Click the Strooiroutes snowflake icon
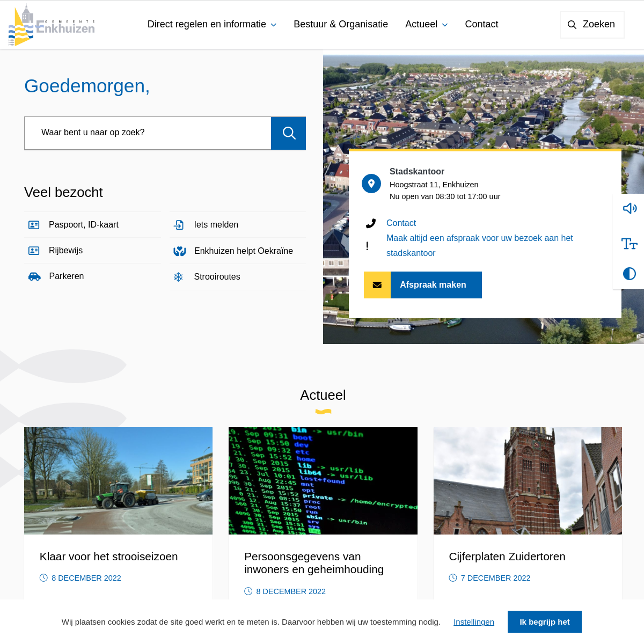This screenshot has width=644, height=644. coord(178,277)
